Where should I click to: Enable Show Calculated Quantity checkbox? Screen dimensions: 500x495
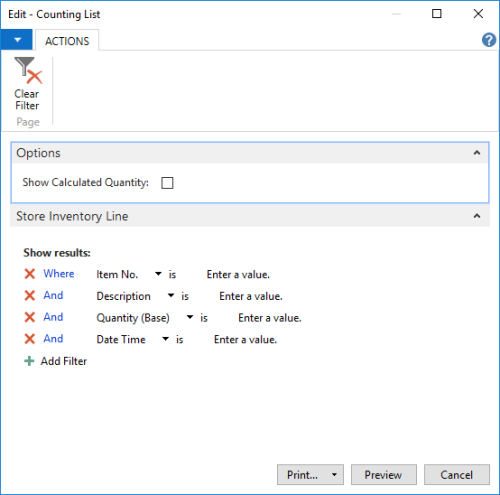coord(167,183)
